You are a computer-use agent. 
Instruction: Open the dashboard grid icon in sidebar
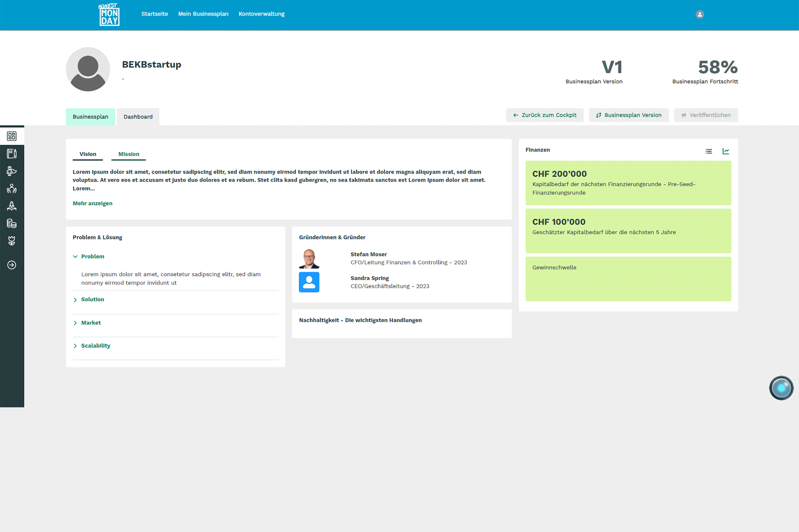[12, 136]
